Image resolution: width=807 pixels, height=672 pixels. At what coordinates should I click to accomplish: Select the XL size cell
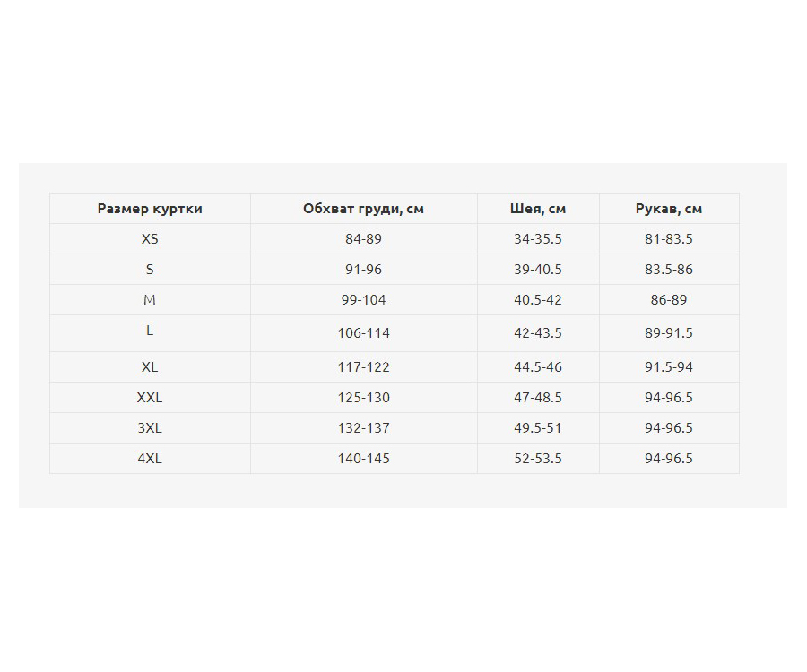pos(150,367)
